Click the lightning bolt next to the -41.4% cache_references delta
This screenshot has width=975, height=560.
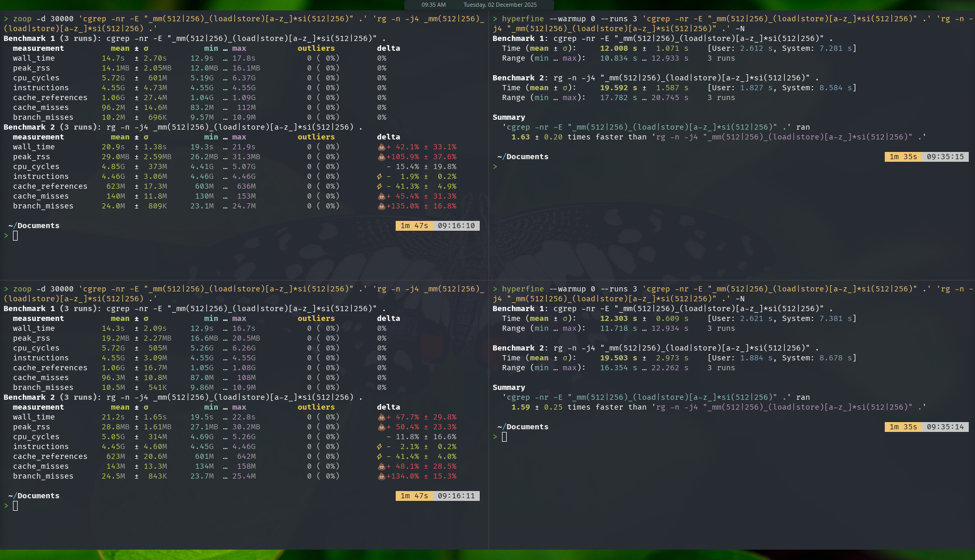pos(380,457)
